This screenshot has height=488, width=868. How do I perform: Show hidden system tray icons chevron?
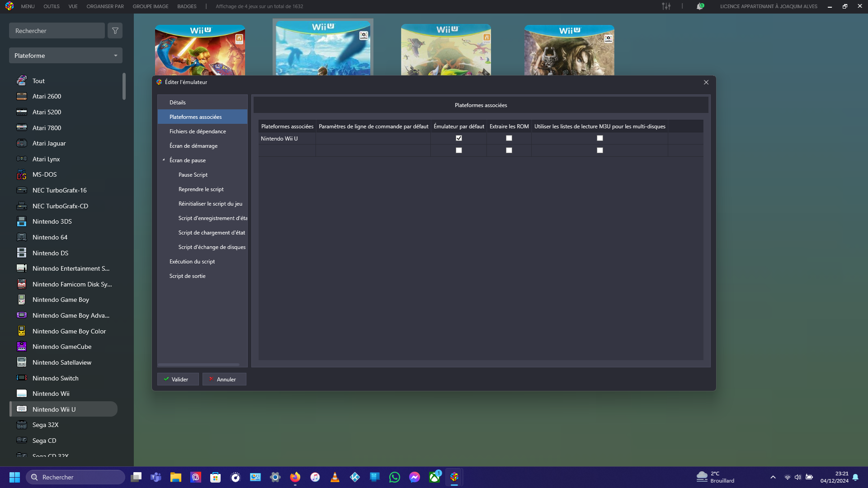click(x=773, y=477)
